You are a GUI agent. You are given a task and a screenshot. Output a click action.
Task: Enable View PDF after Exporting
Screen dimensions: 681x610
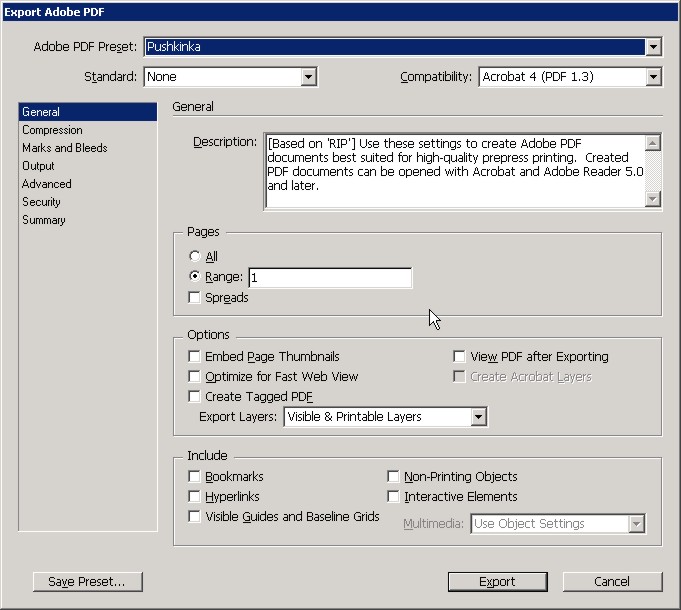coord(459,356)
